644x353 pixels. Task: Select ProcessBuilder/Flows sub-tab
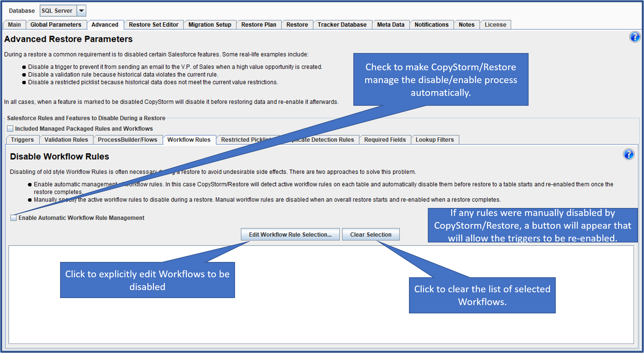tap(128, 140)
